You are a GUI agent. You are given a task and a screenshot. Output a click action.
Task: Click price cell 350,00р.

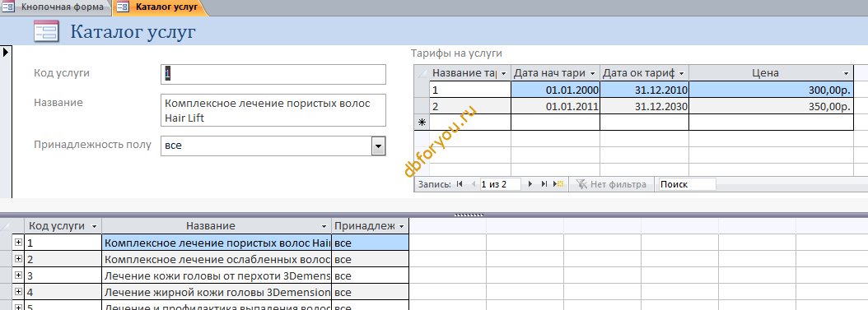[771, 106]
